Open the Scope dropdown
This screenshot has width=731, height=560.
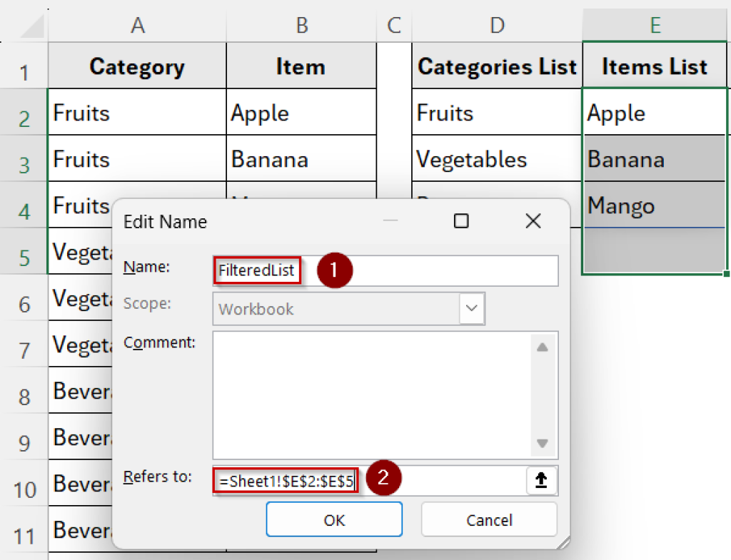[x=470, y=308]
